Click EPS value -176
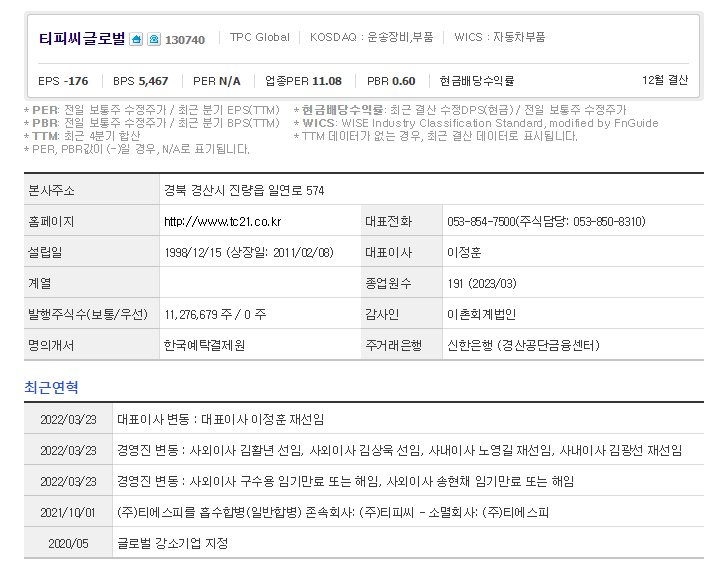 [x=76, y=81]
